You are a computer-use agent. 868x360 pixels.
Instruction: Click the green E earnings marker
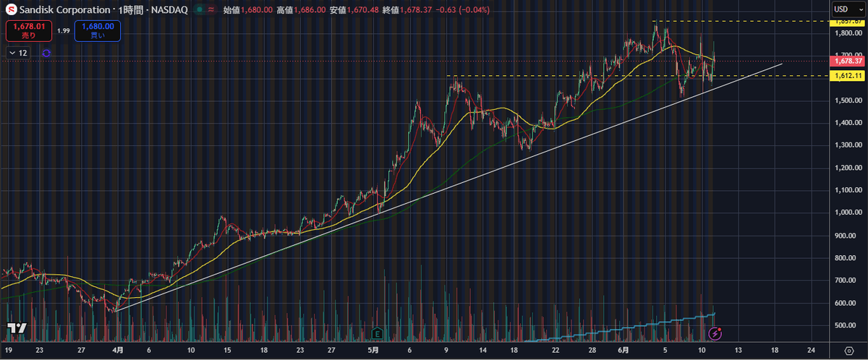tap(378, 333)
